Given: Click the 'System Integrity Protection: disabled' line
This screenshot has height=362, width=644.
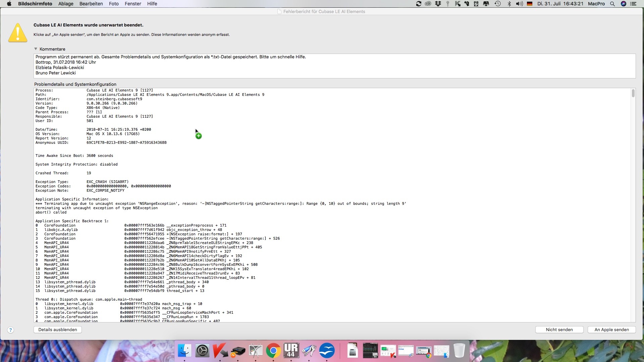Looking at the screenshot, I should pos(76,165).
